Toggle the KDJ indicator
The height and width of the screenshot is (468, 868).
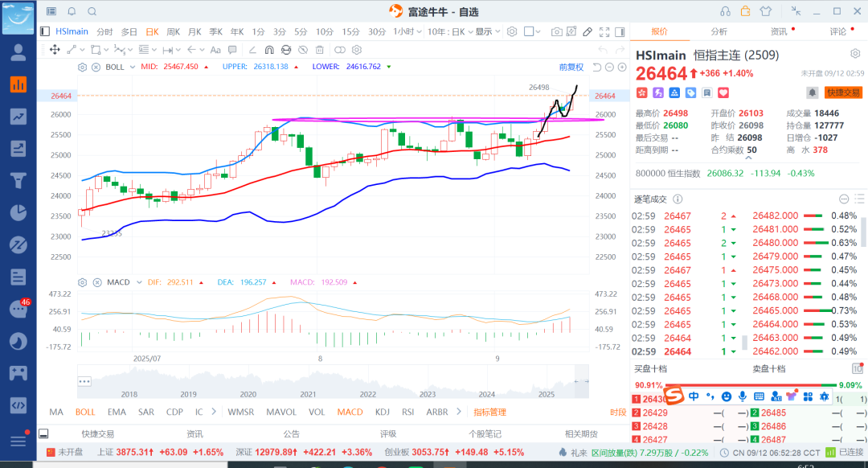coord(383,412)
